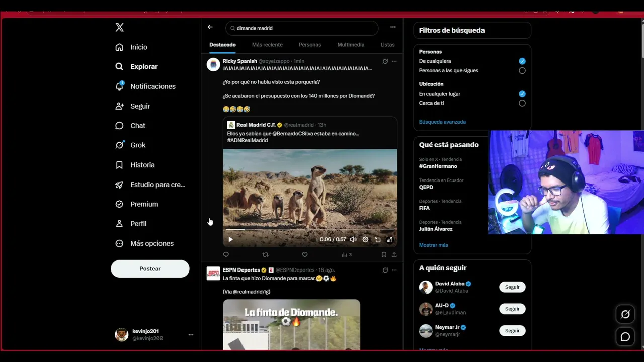Share Ricky Spanish's post

(394, 255)
